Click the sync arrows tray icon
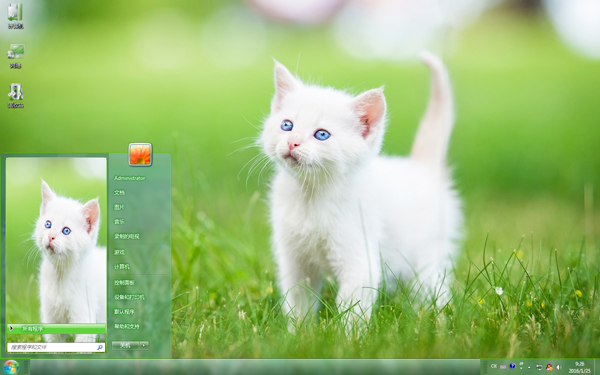Viewport: 600px width, 375px height. tap(539, 367)
